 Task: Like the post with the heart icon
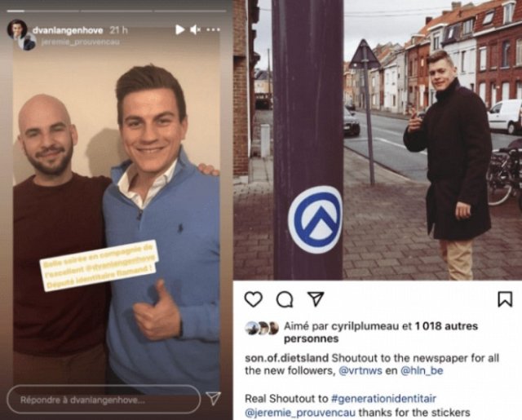pyautogui.click(x=254, y=299)
